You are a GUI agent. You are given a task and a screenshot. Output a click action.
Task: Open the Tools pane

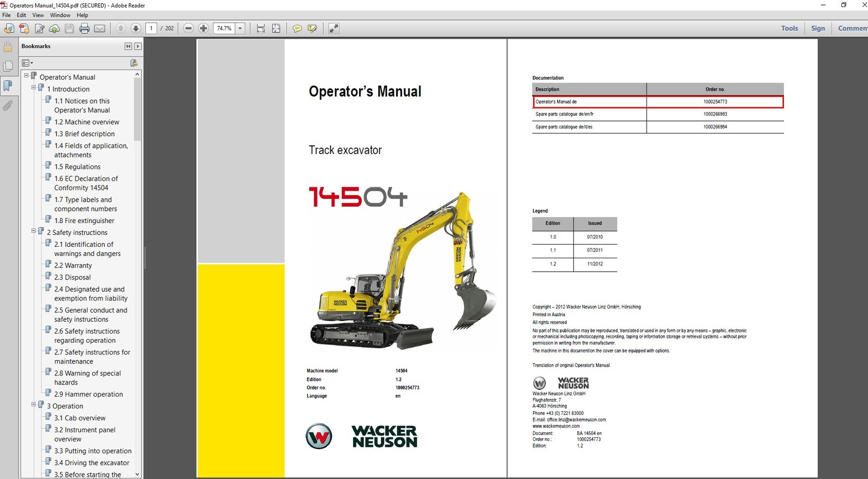[x=789, y=28]
